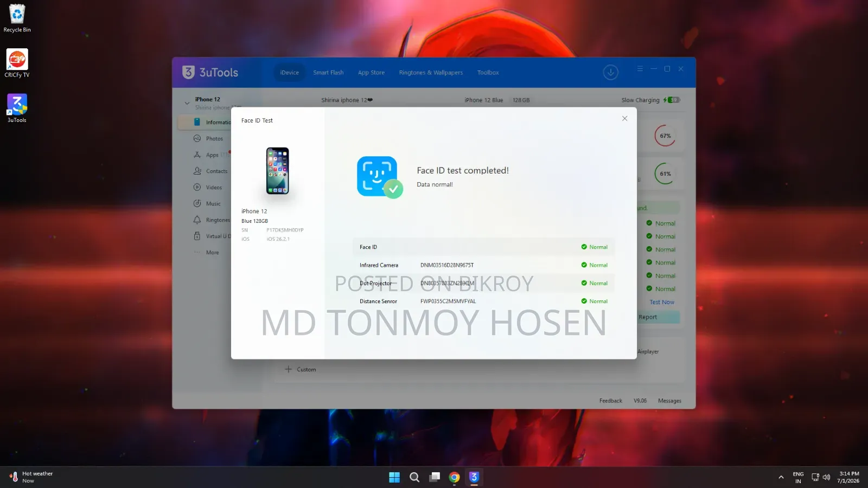Open Virtual U Disk in the sidebar

[x=212, y=236]
